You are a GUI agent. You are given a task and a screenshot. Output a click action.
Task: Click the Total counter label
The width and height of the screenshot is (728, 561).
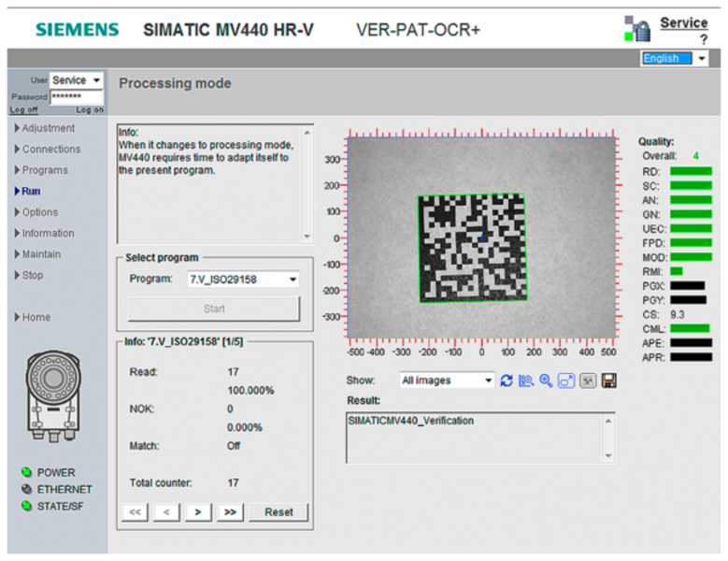coord(161,483)
